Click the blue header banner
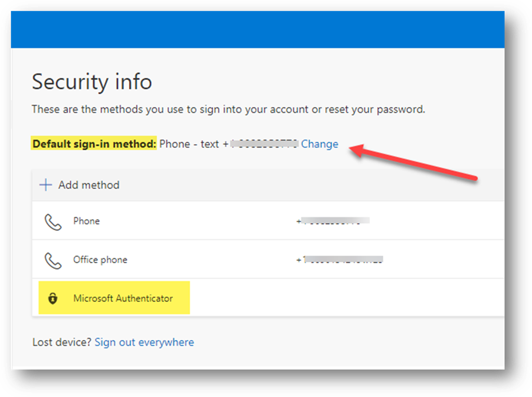532x397 pixels. tap(257, 30)
